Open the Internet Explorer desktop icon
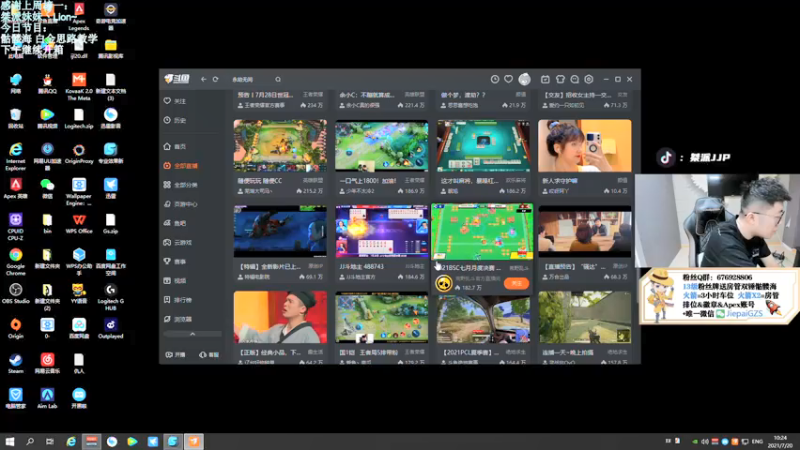This screenshot has height=450, width=800. tap(15, 157)
